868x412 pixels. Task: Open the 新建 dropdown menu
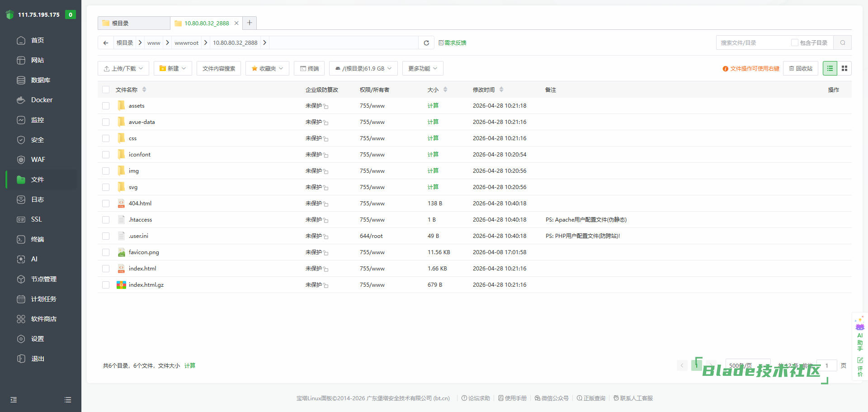click(173, 69)
